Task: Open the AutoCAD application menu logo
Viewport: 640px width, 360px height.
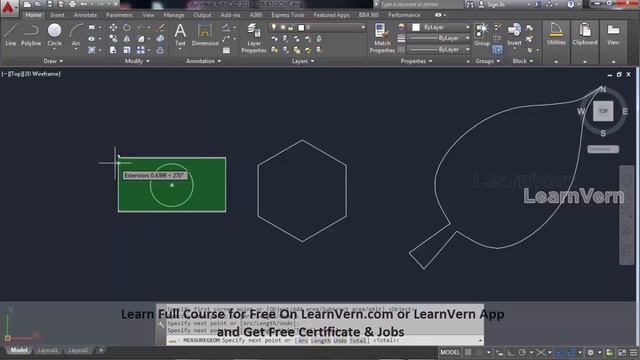Action: [8, 7]
